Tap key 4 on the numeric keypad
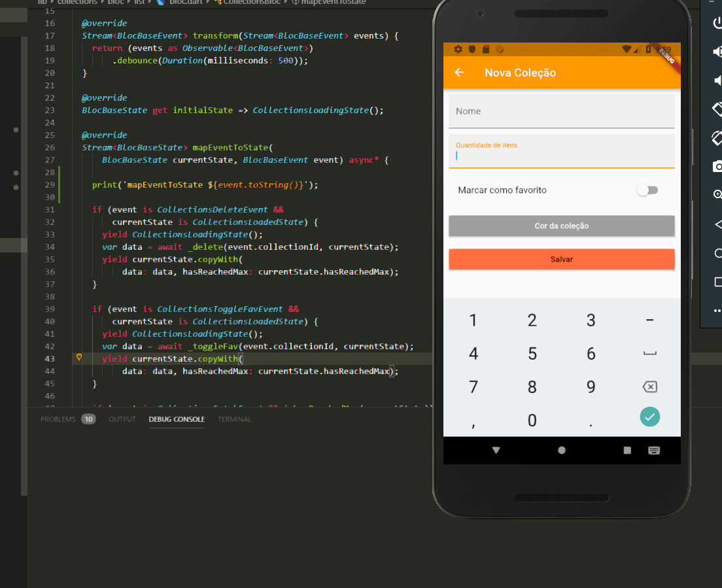The width and height of the screenshot is (722, 588). (x=473, y=354)
